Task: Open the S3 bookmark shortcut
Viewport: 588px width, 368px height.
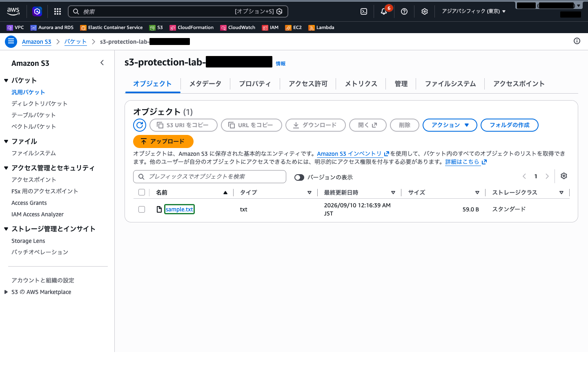Action: pos(156,27)
